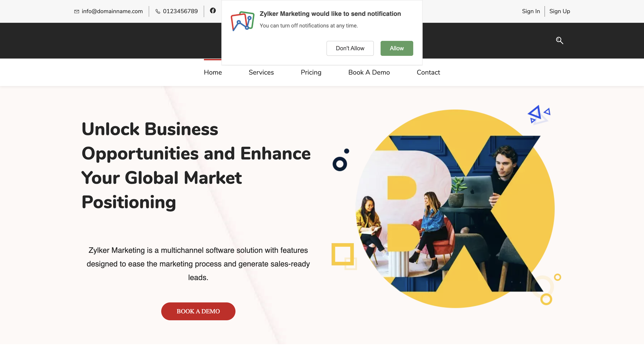Viewport: 644px width, 352px height.
Task: Click the dark blue ring graphic
Action: pos(340,164)
